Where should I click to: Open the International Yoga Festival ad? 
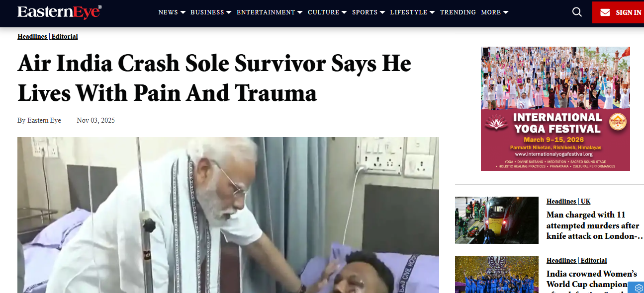tap(555, 109)
